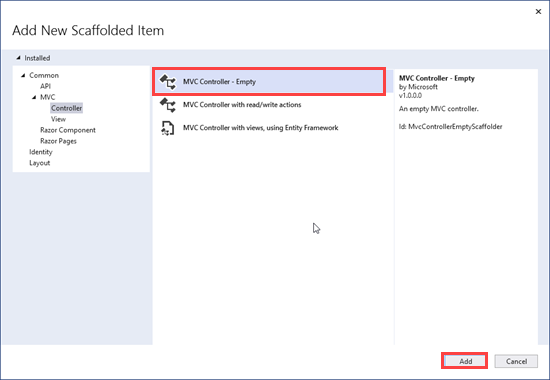The height and width of the screenshot is (380, 550).
Task: Select the Controller node under MVC
Action: click(66, 108)
